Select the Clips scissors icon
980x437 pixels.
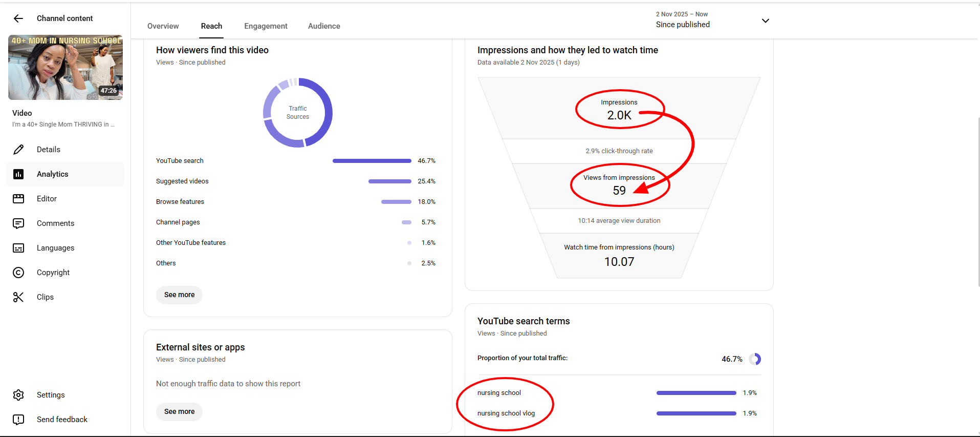tap(18, 297)
